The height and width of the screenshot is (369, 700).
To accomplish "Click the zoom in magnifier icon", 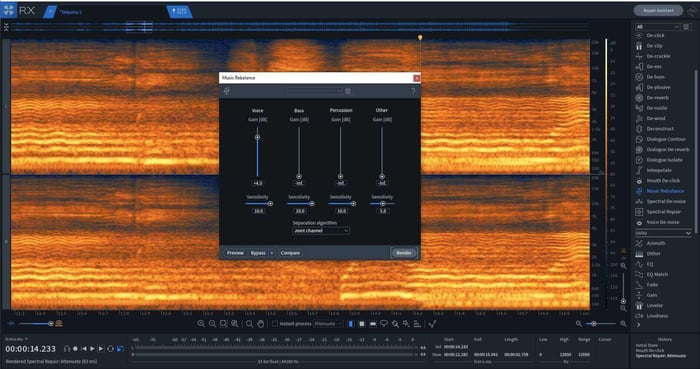I will click(201, 324).
